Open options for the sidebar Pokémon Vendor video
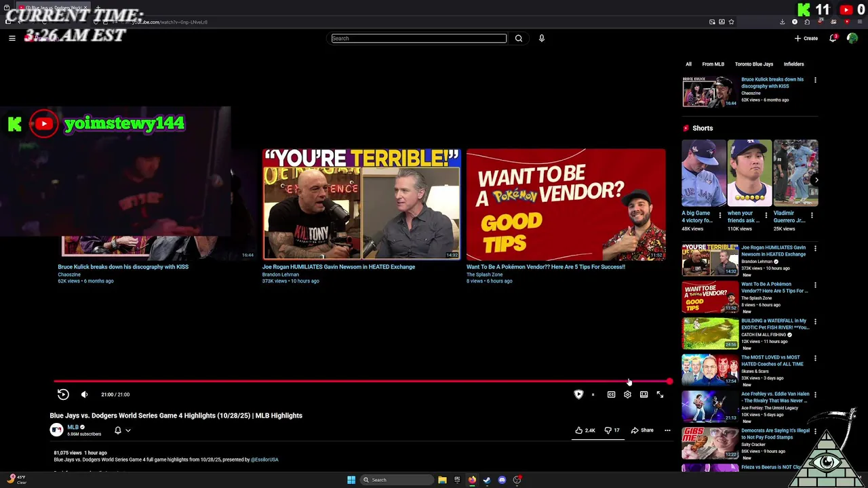868x488 pixels. click(815, 285)
